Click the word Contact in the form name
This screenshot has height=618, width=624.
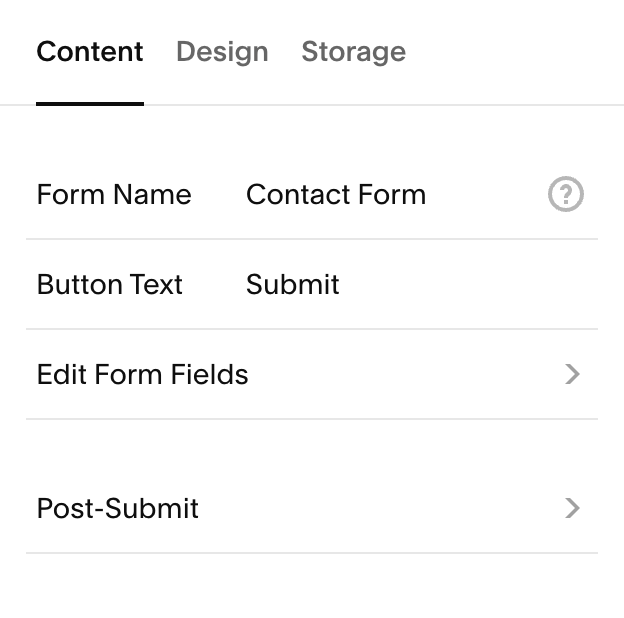[296, 195]
